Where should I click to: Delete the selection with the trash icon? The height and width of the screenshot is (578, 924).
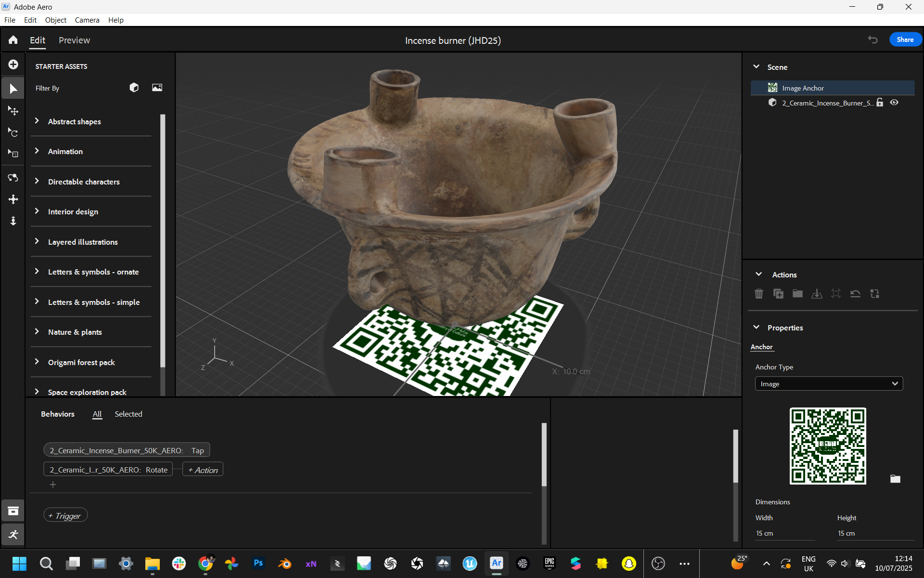point(759,293)
